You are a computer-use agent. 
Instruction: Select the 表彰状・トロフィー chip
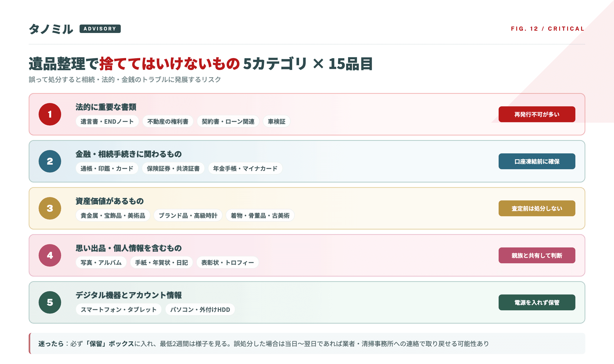pos(227,263)
